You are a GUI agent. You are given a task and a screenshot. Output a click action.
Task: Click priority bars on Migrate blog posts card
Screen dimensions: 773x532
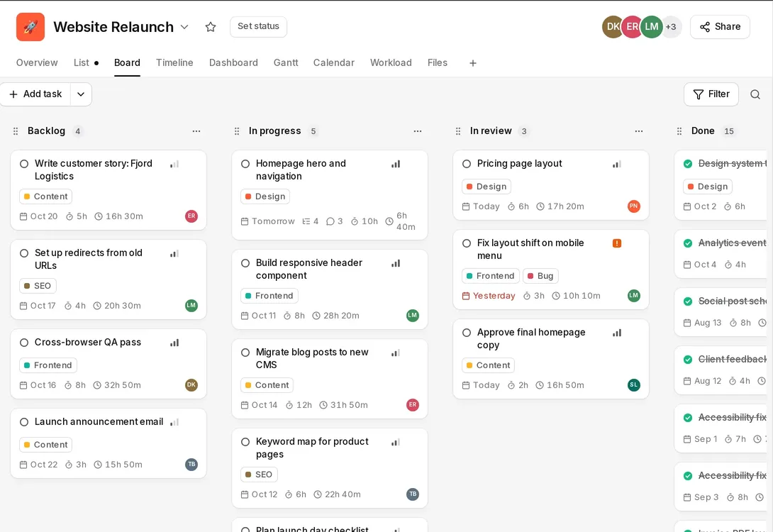coord(396,353)
